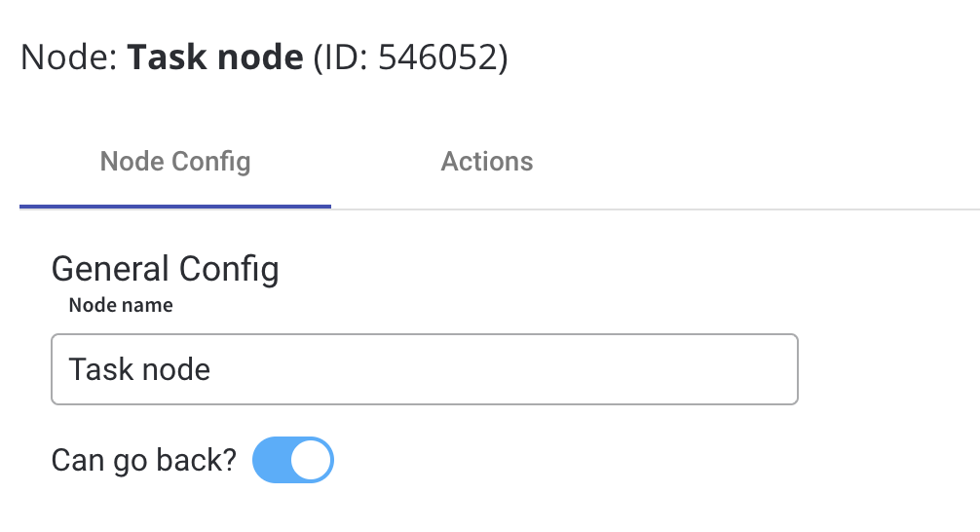Click the General Config heading
This screenshot has height=532, width=980.
[x=165, y=269]
